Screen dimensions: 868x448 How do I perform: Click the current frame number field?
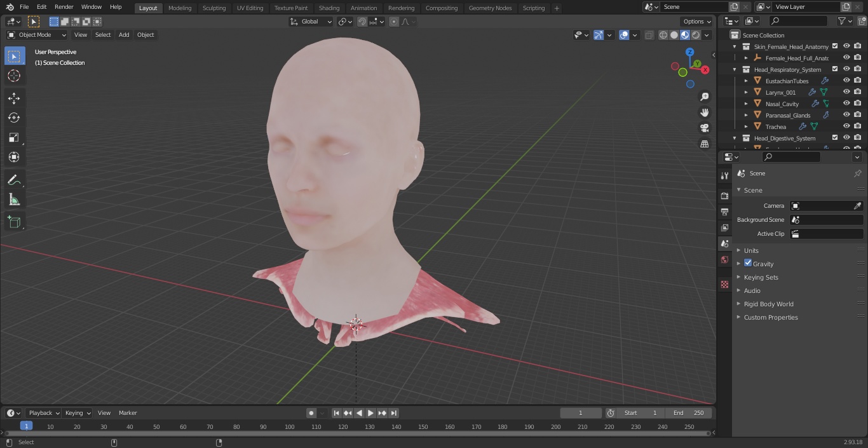(x=581, y=413)
